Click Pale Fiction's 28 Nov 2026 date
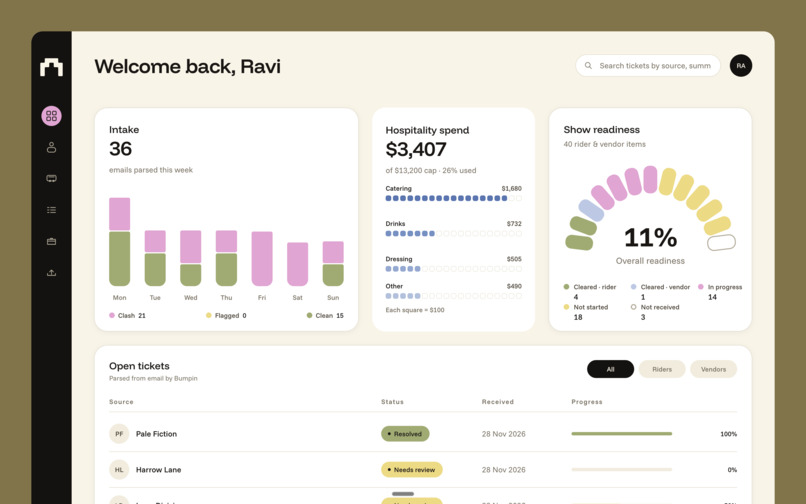The image size is (806, 504). 504,434
